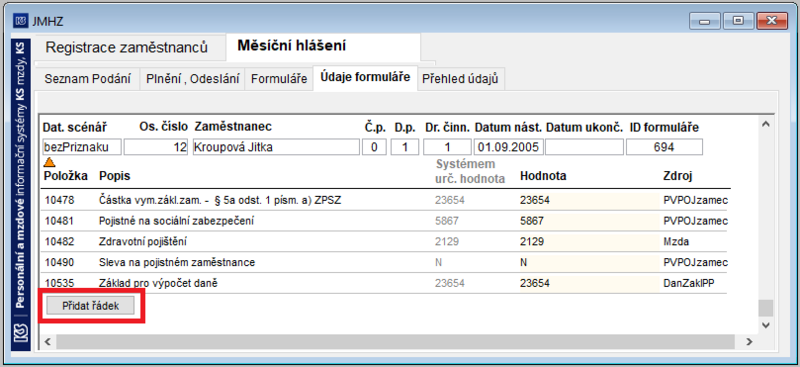
Task: Click the horizontal scrollbar left arrow
Action: click(48, 341)
